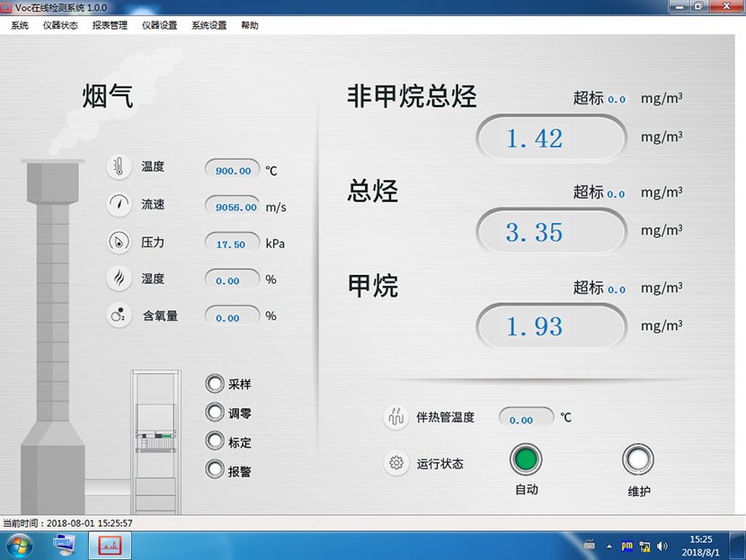Select the 调零 zeroing radio indicator

[x=215, y=413]
